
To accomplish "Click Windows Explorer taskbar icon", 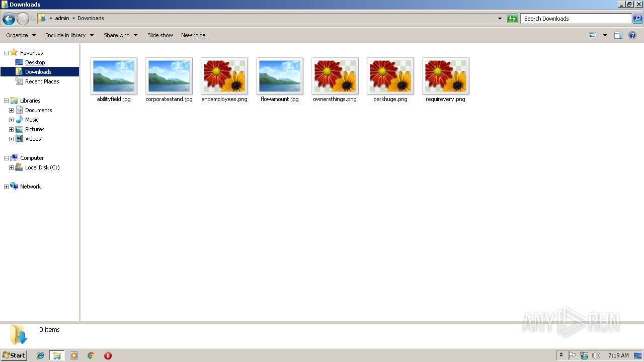I will pos(57,355).
